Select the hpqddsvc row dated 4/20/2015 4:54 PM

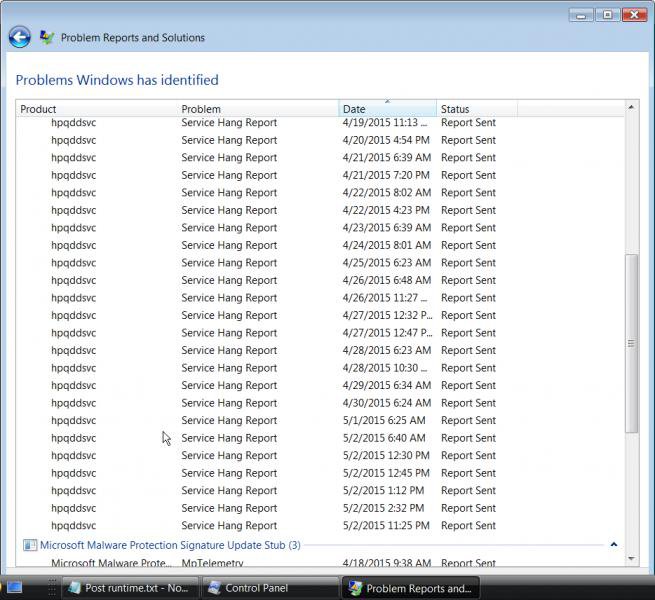[320, 140]
